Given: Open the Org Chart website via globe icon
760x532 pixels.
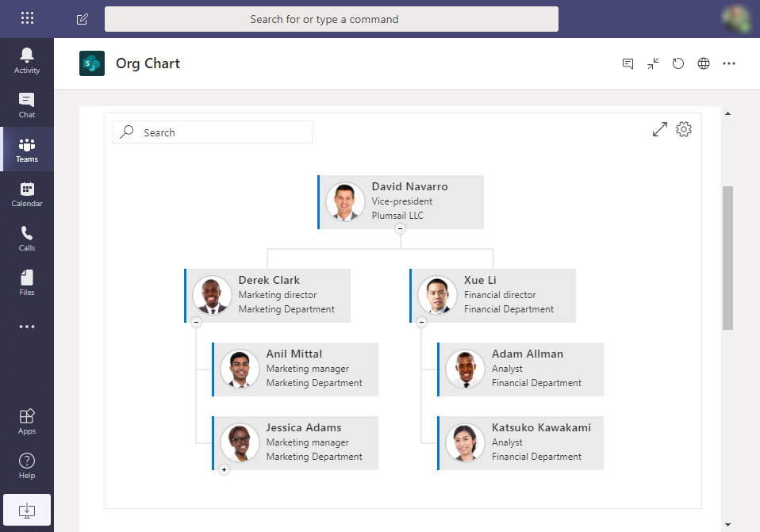Looking at the screenshot, I should (704, 63).
